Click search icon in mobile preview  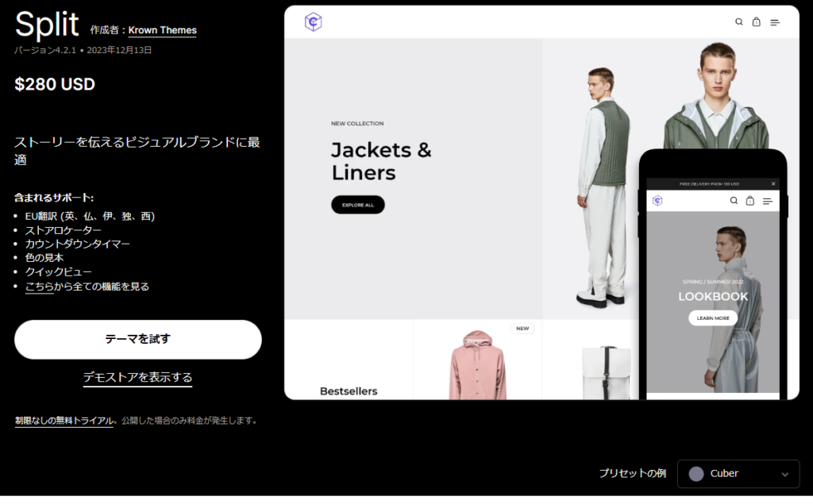click(734, 201)
